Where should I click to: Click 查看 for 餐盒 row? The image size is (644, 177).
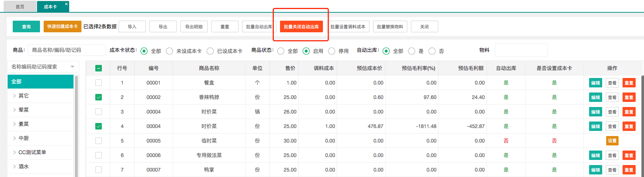tap(612, 83)
